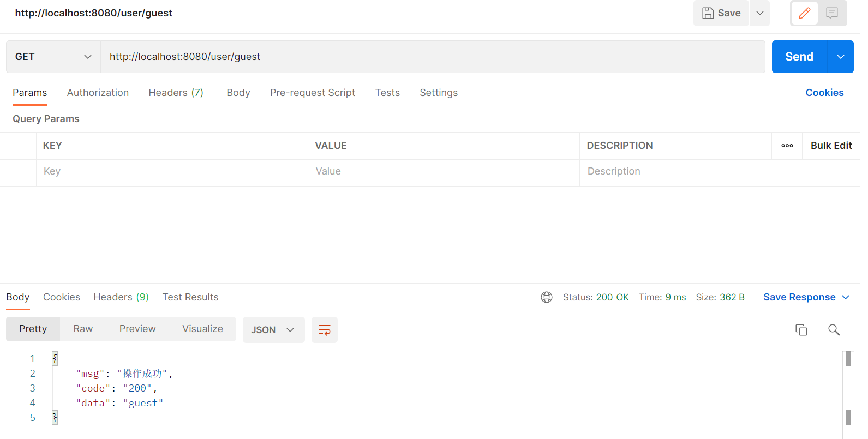The width and height of the screenshot is (868, 439).
Task: Open the Settings tab
Action: click(439, 93)
